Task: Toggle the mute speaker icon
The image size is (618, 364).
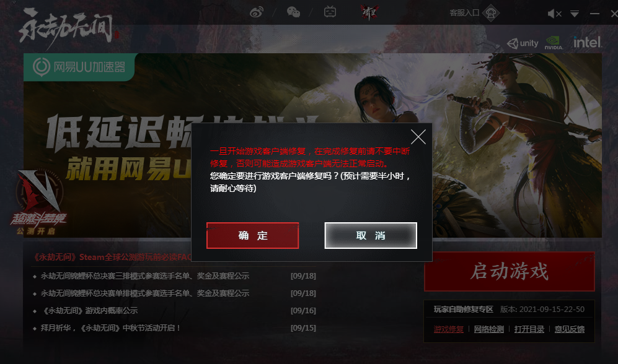Action: point(554,14)
